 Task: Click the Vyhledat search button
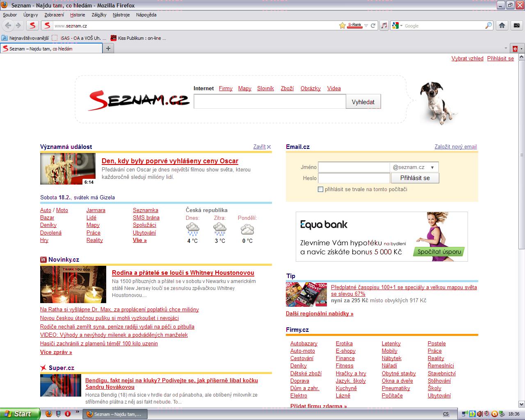(363, 102)
